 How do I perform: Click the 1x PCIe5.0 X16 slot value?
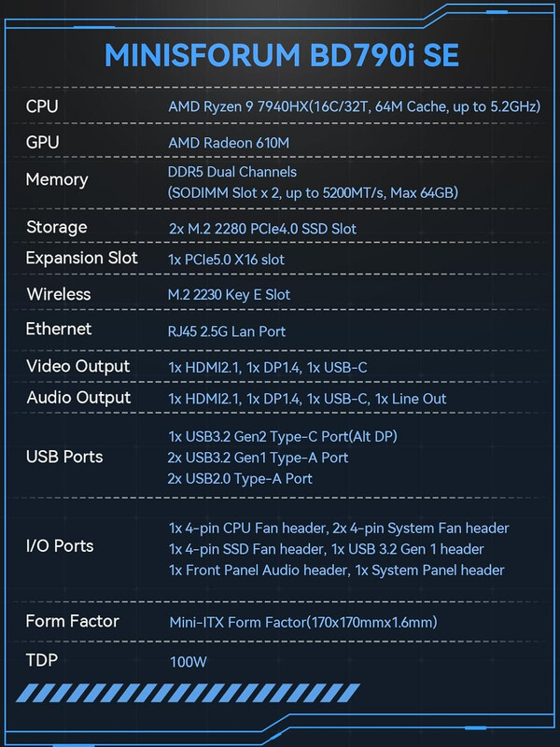226,260
